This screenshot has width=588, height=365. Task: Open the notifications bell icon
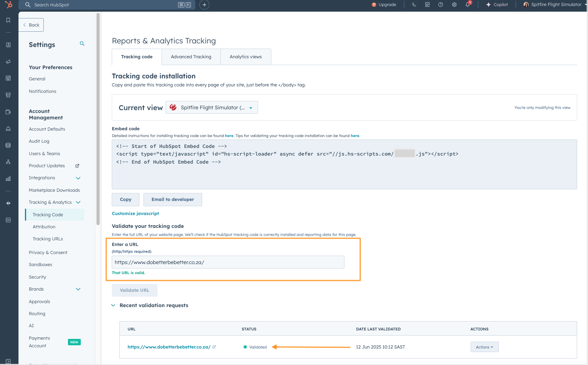468,4
